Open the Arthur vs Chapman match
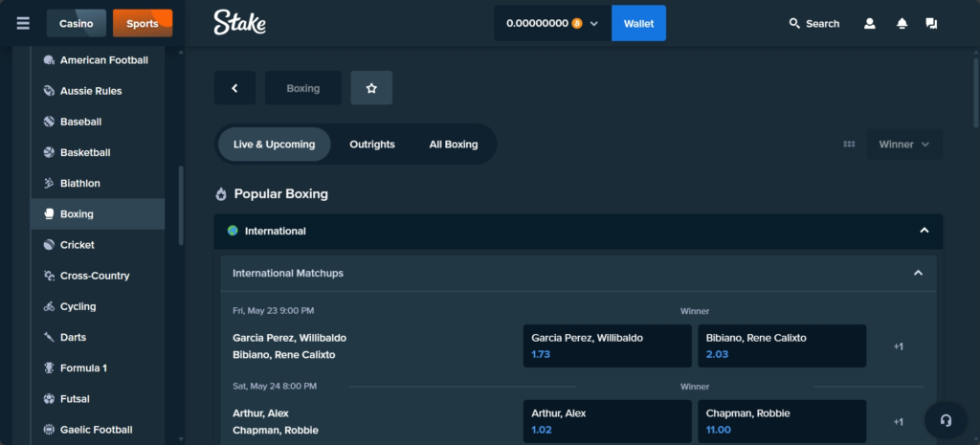This screenshot has height=445, width=980. tap(276, 422)
